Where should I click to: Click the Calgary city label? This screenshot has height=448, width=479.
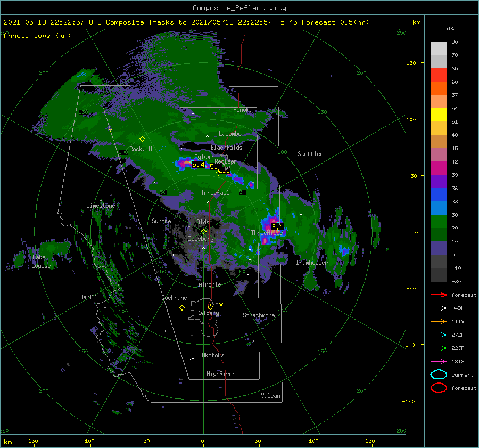(208, 313)
